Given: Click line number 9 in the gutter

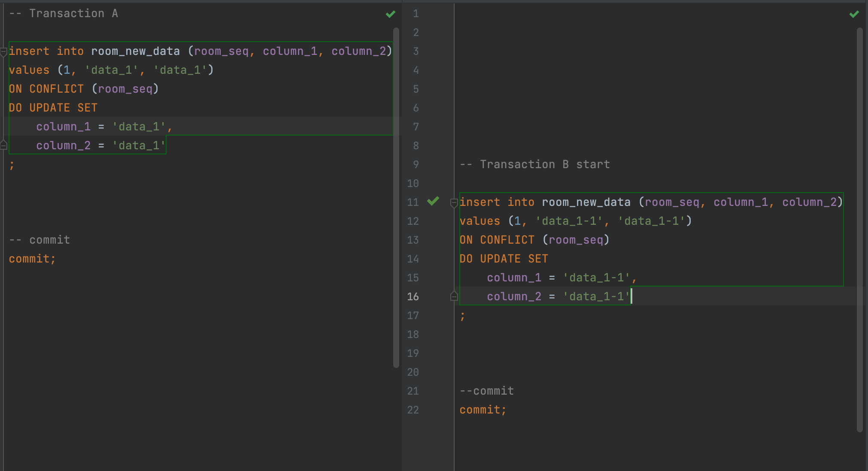Looking at the screenshot, I should 416,164.
